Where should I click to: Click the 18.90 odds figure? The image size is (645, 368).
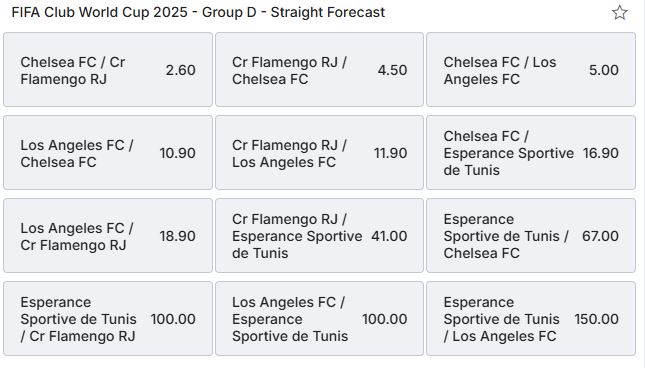[178, 236]
